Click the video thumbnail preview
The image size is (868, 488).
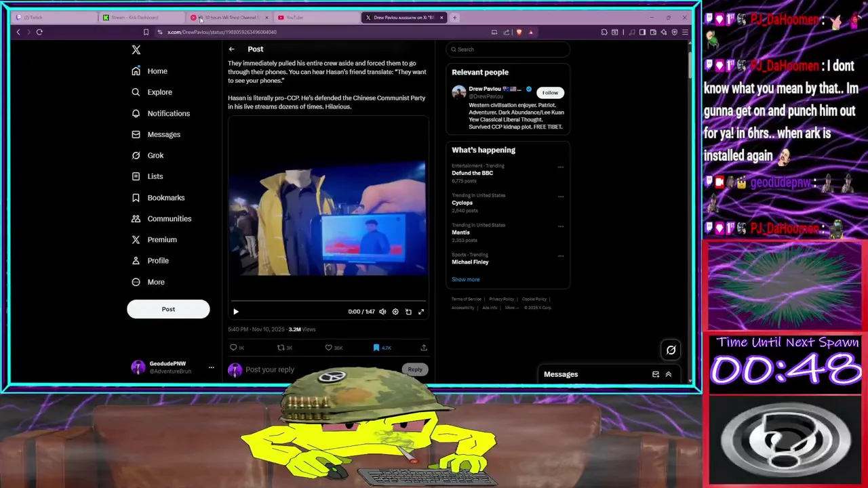[328, 218]
